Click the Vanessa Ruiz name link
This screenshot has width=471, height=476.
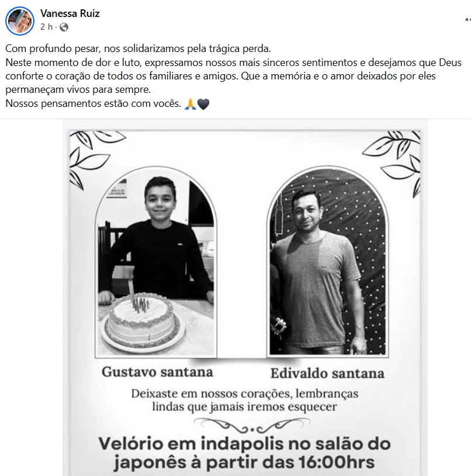point(70,13)
